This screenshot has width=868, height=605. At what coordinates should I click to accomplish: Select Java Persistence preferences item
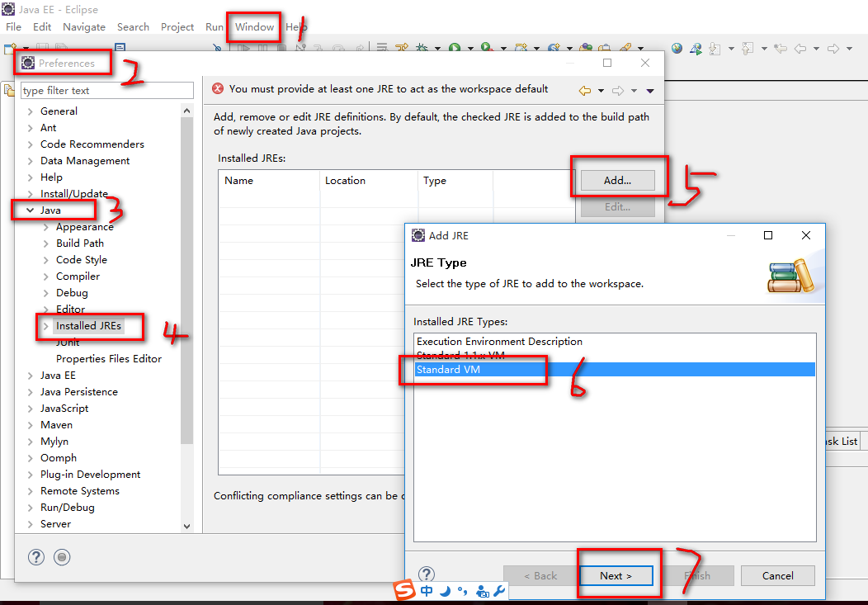(x=78, y=392)
